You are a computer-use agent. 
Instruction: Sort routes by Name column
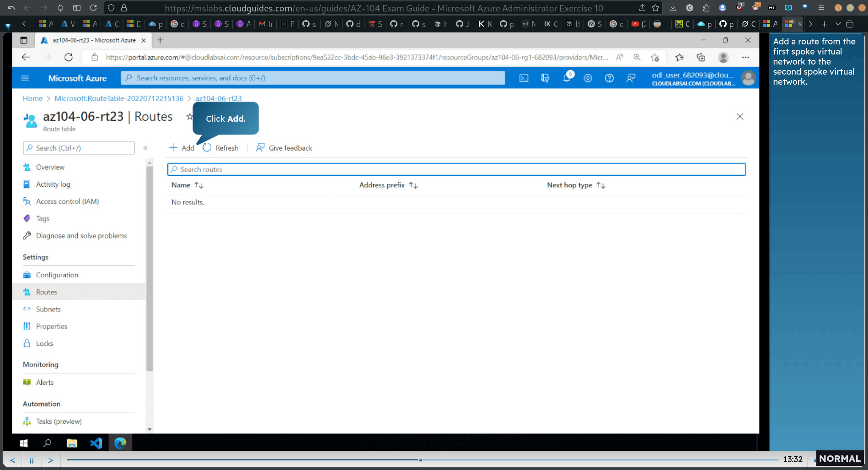187,185
